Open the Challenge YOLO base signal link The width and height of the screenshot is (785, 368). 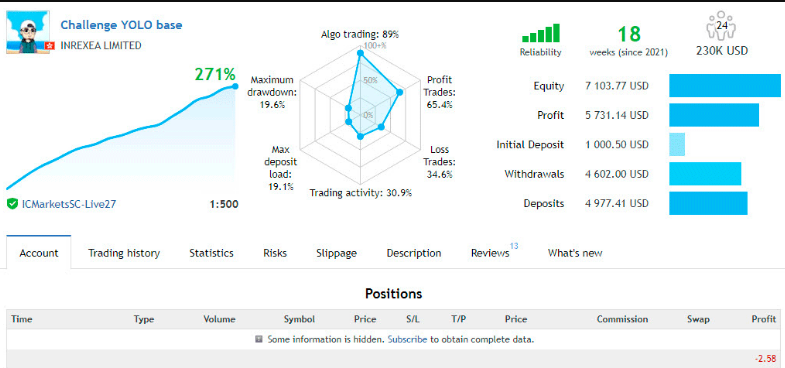pyautogui.click(x=121, y=25)
